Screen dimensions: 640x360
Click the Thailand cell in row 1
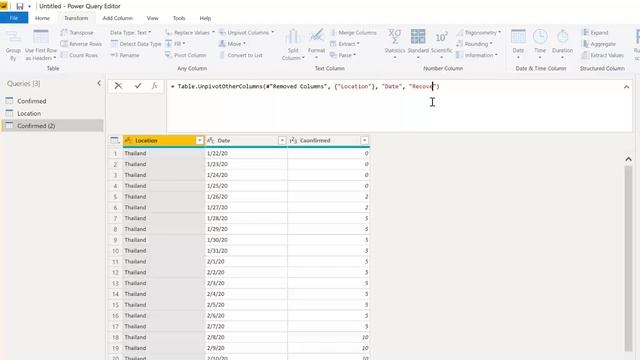click(x=163, y=153)
